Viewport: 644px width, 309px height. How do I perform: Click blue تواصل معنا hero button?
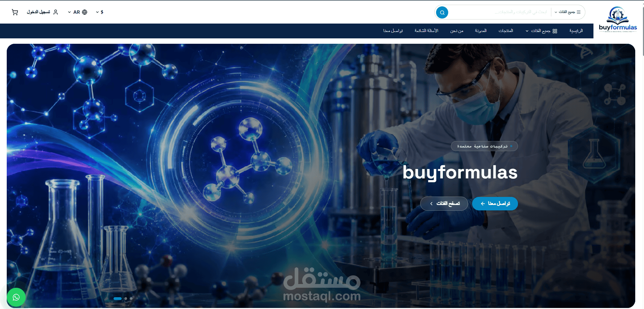495,204
